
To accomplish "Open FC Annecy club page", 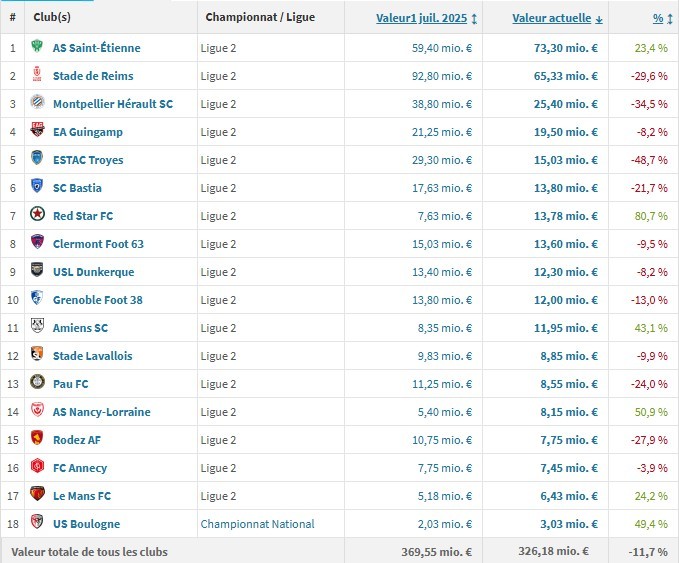I will pos(80,468).
